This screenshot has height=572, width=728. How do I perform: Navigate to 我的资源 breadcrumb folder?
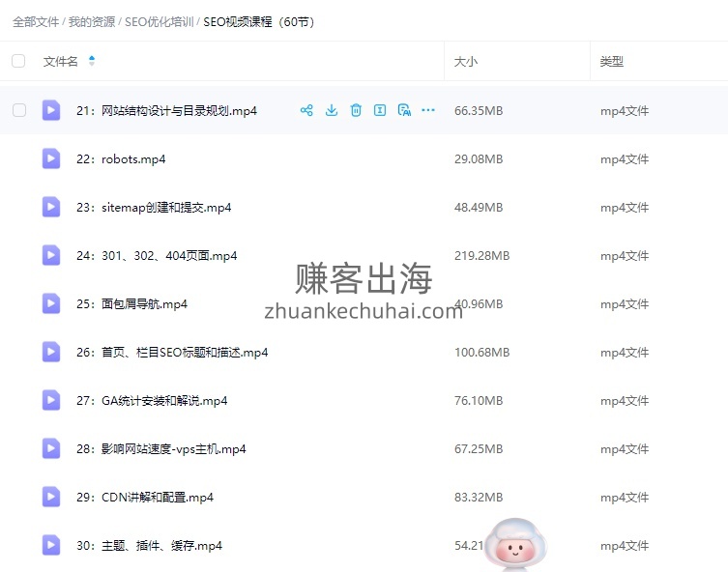pos(91,21)
